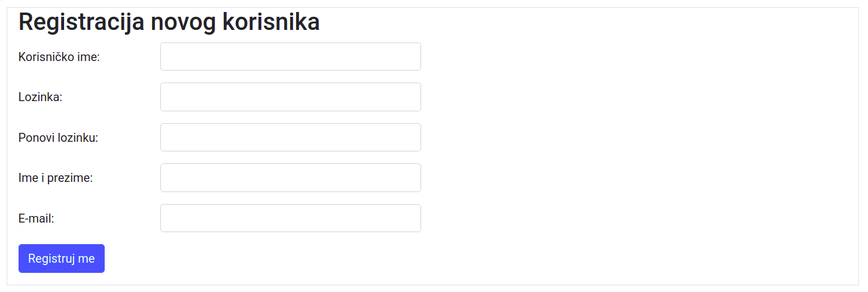Click the "Lozinka:" label text
This screenshot has height=292, width=868.
(x=41, y=97)
